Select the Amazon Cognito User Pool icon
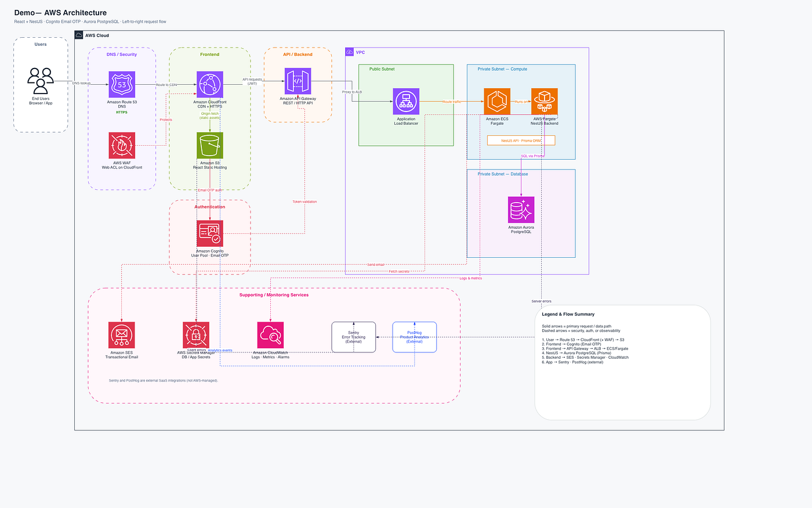Screen dimensions: 812x508 (210, 233)
